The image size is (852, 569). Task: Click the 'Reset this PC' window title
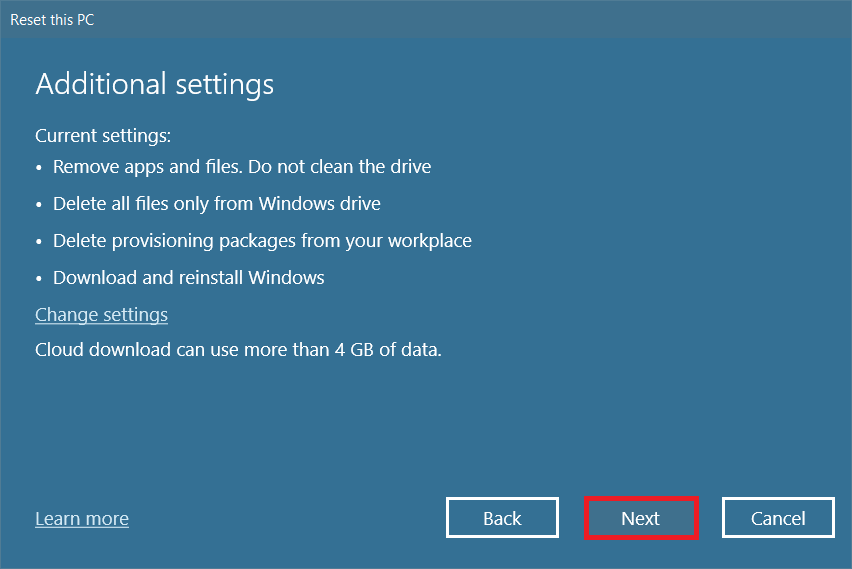click(x=52, y=20)
